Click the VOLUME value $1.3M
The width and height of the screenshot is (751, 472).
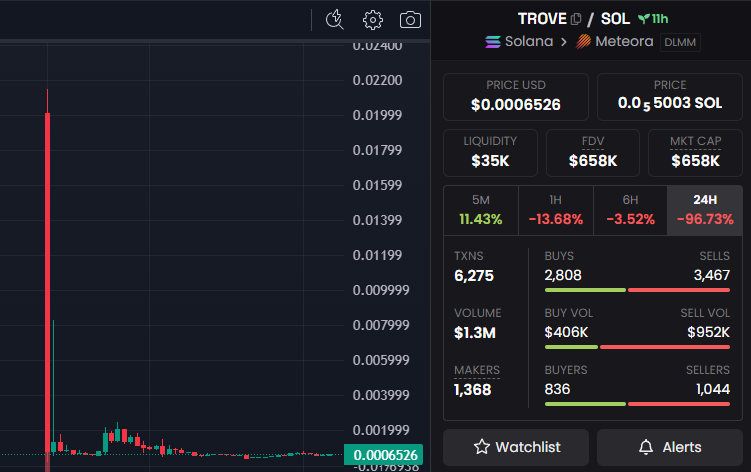pyautogui.click(x=475, y=333)
